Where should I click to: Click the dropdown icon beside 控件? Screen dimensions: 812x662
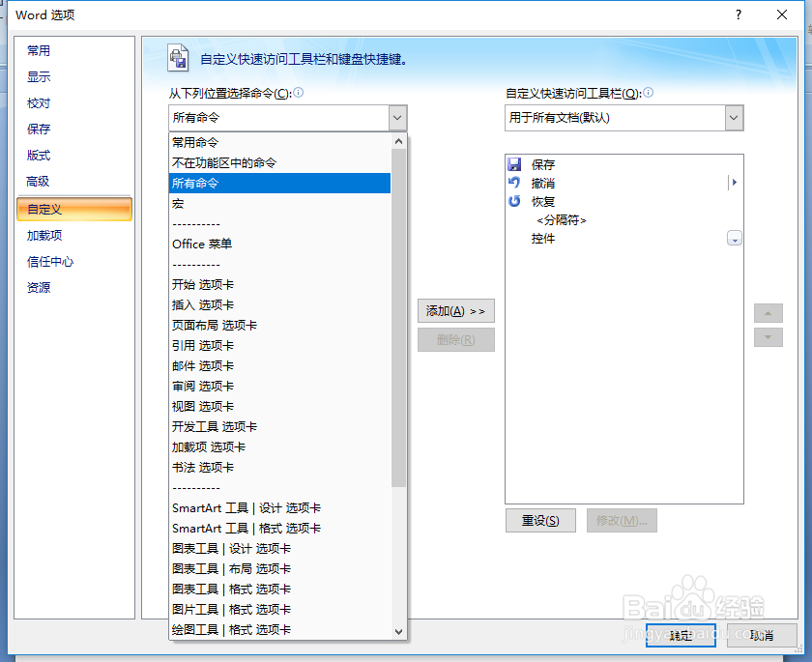point(735,238)
